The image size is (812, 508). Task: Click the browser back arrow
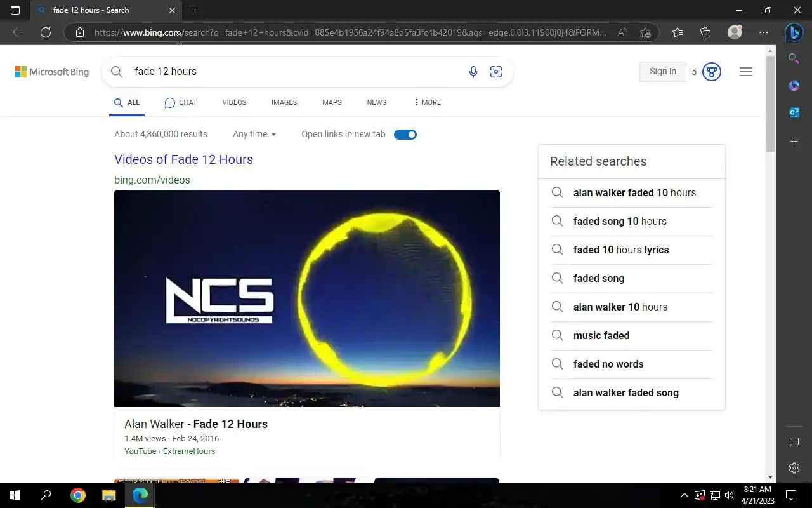coord(18,32)
